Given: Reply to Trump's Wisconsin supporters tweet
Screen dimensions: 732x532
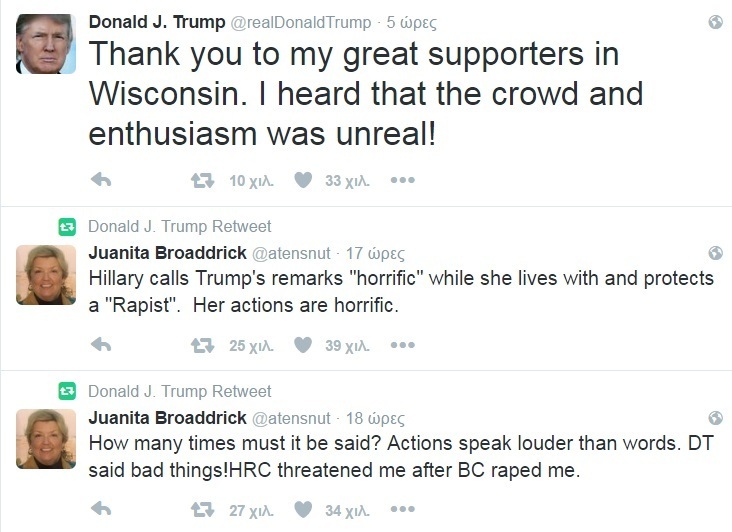Looking at the screenshot, I should (x=101, y=180).
